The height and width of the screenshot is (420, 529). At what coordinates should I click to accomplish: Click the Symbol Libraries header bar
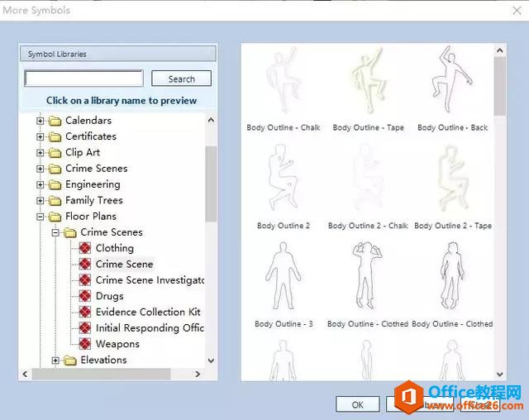(x=118, y=54)
